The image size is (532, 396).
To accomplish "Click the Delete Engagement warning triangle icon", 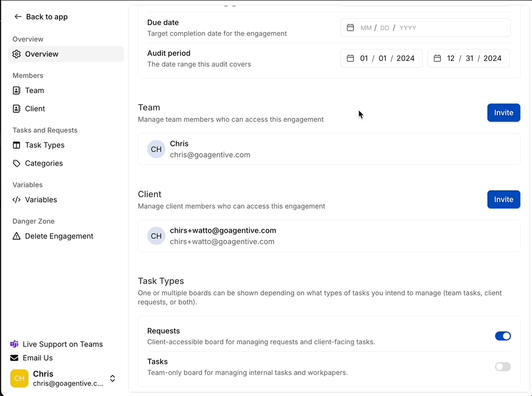I will (16, 236).
